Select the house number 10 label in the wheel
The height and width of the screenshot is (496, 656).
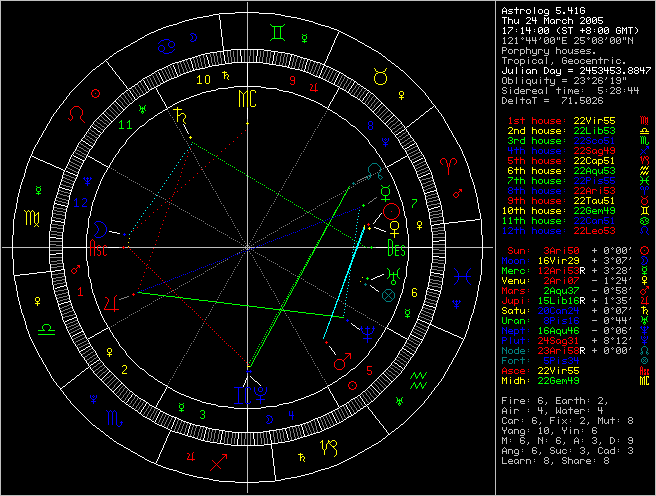pyautogui.click(x=203, y=77)
